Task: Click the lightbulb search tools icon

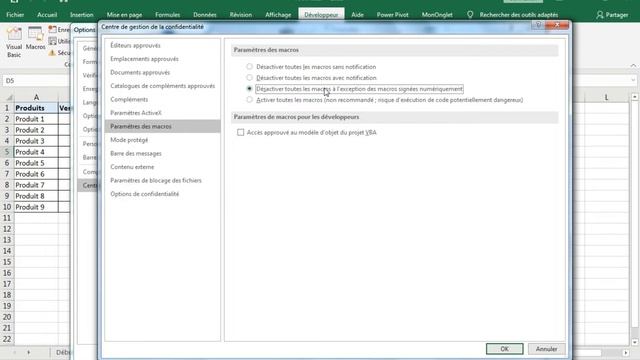Action: point(470,15)
